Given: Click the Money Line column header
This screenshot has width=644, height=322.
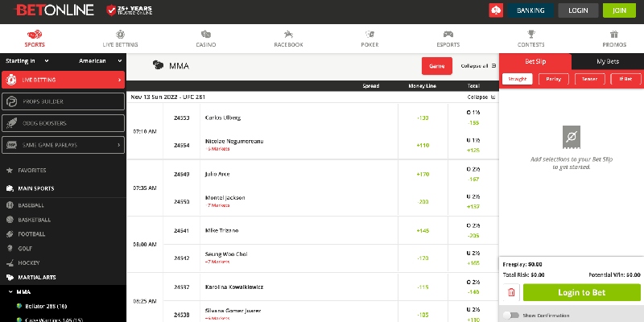Looking at the screenshot, I should pos(422,86).
